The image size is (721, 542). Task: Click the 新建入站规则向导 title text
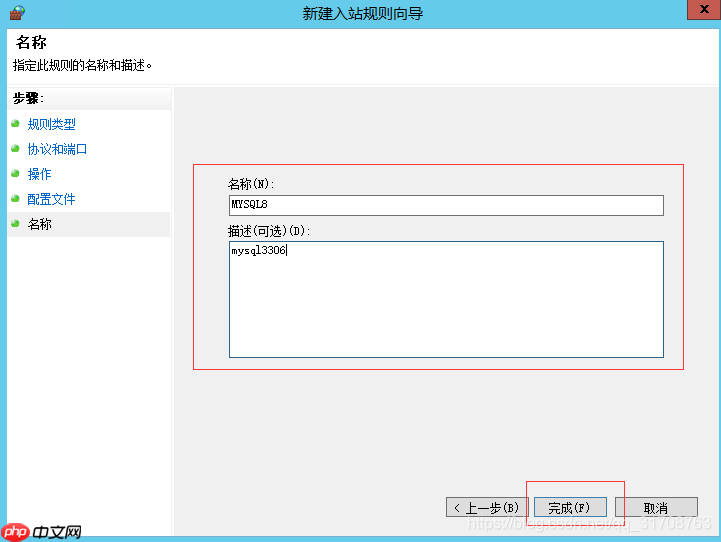click(x=363, y=13)
